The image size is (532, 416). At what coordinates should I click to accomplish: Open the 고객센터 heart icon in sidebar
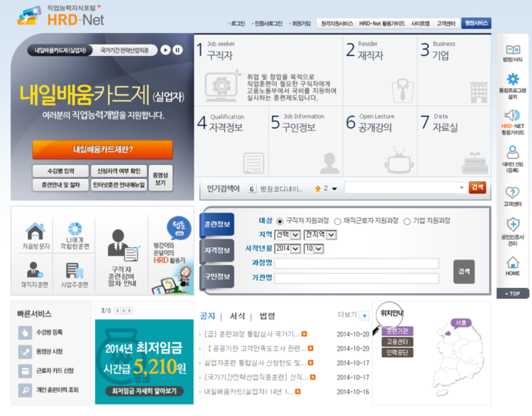click(x=513, y=193)
